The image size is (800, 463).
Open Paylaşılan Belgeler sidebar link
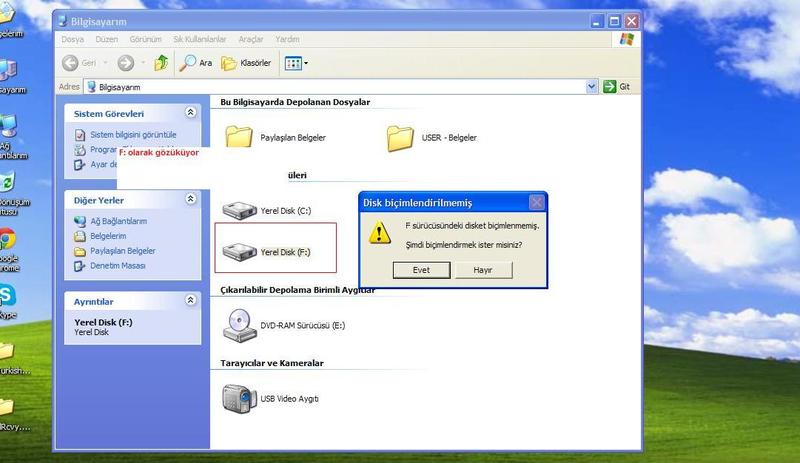pyautogui.click(x=123, y=251)
